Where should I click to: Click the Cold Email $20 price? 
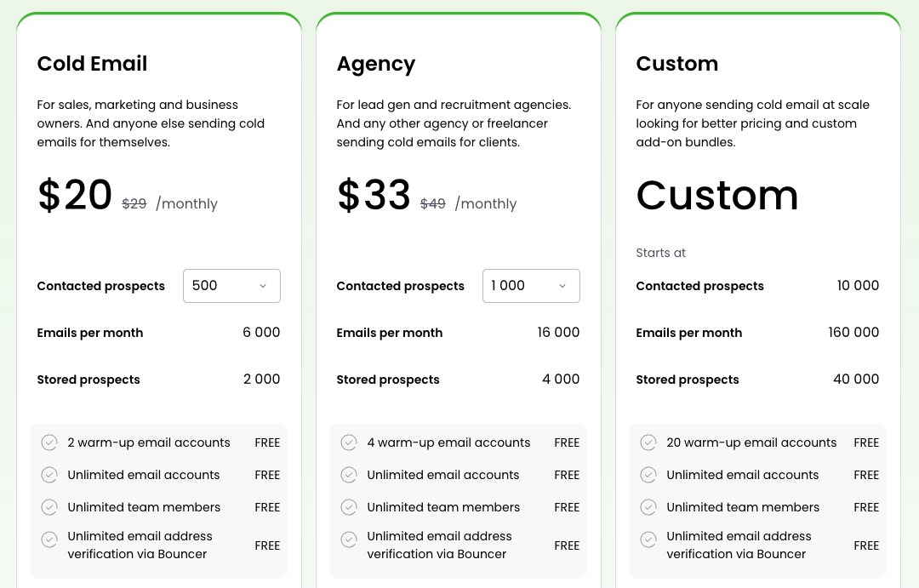(x=75, y=196)
